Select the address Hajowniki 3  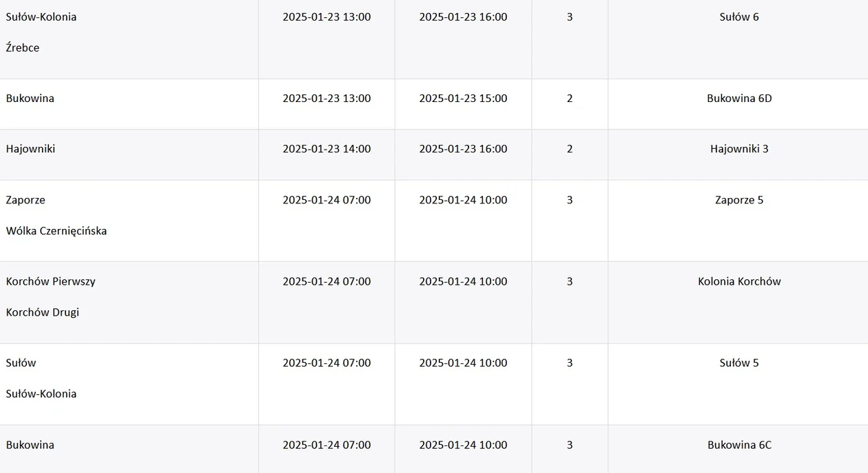(x=739, y=148)
